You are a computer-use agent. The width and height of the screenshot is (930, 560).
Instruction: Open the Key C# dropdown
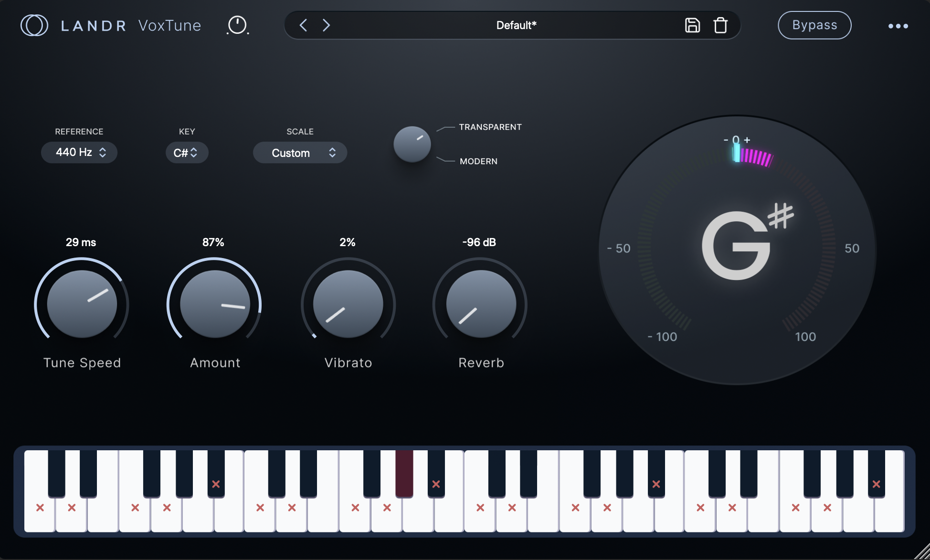coord(187,153)
